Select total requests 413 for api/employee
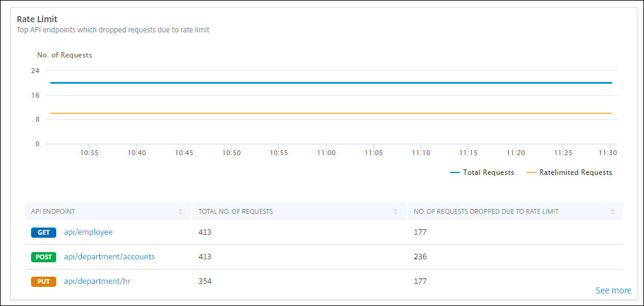Viewport: 644px width, 306px height. [205, 232]
